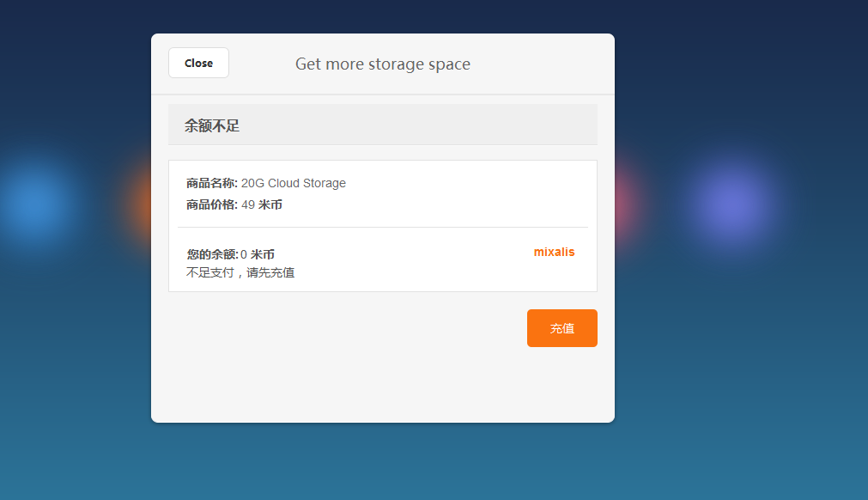
Task: Click the 商品价格 label
Action: tap(211, 204)
